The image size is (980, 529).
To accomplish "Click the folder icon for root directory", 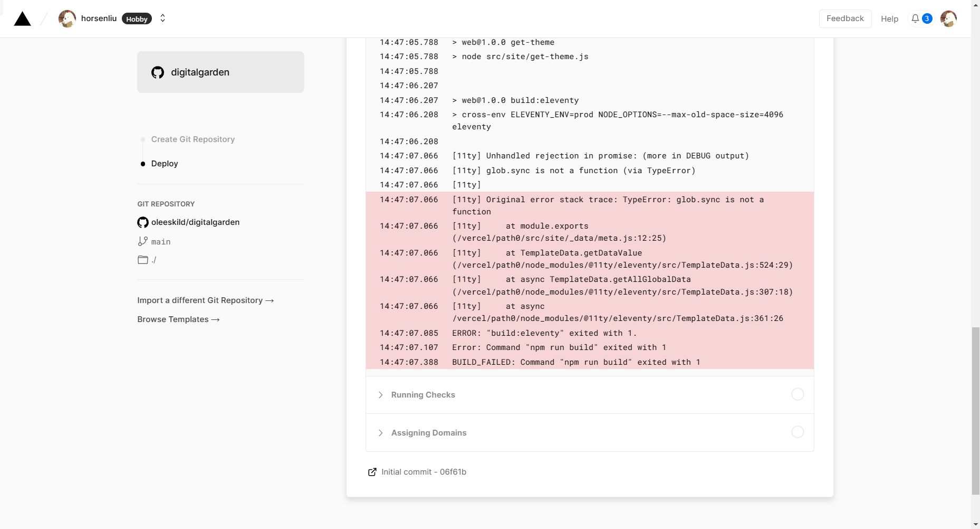I will click(143, 260).
